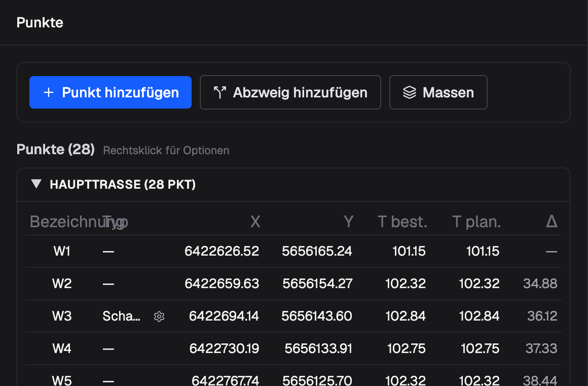Click Y value 5656154.27
Image resolution: width=588 pixels, height=386 pixels.
(318, 283)
